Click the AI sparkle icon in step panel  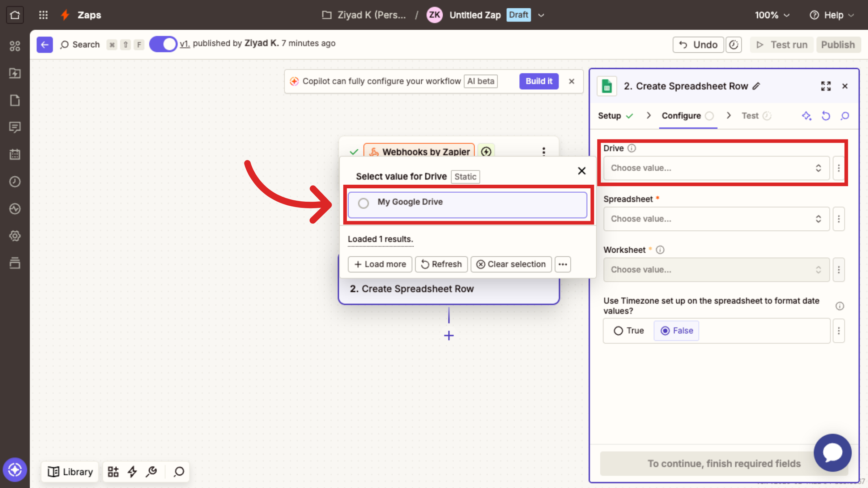[807, 116]
